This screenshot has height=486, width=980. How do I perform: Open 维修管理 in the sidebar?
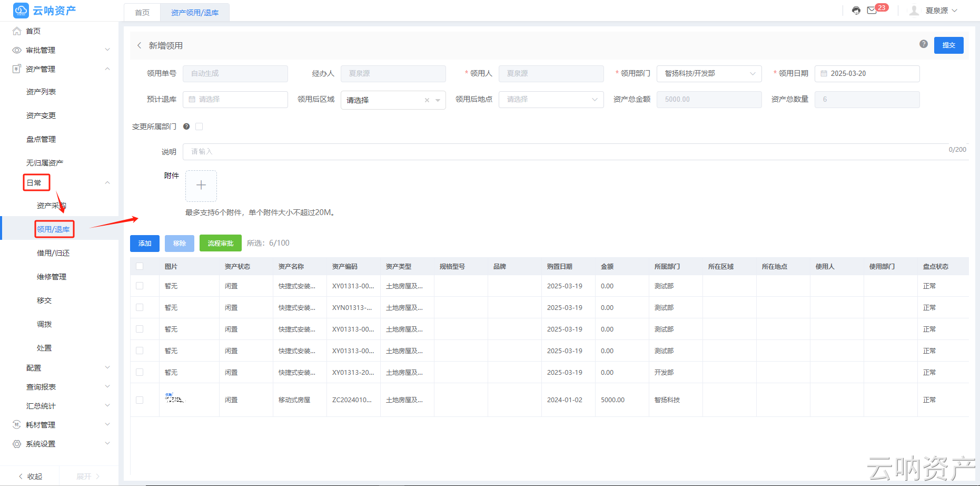[x=52, y=277]
